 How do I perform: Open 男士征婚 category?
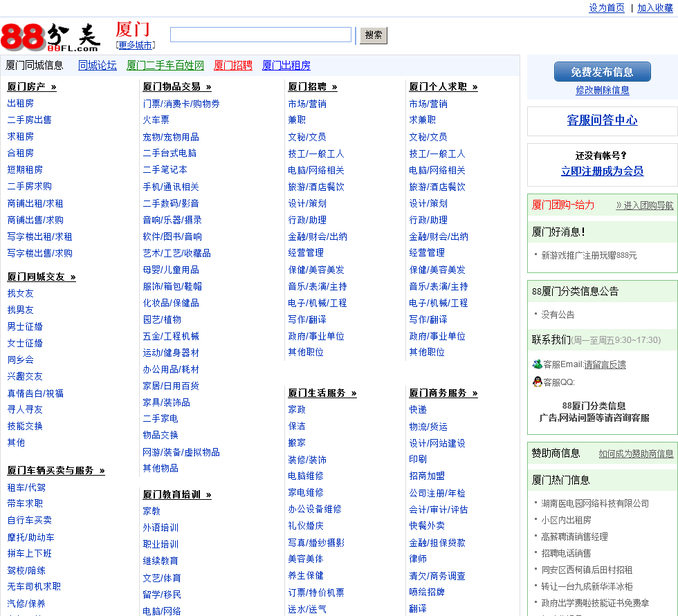click(25, 326)
